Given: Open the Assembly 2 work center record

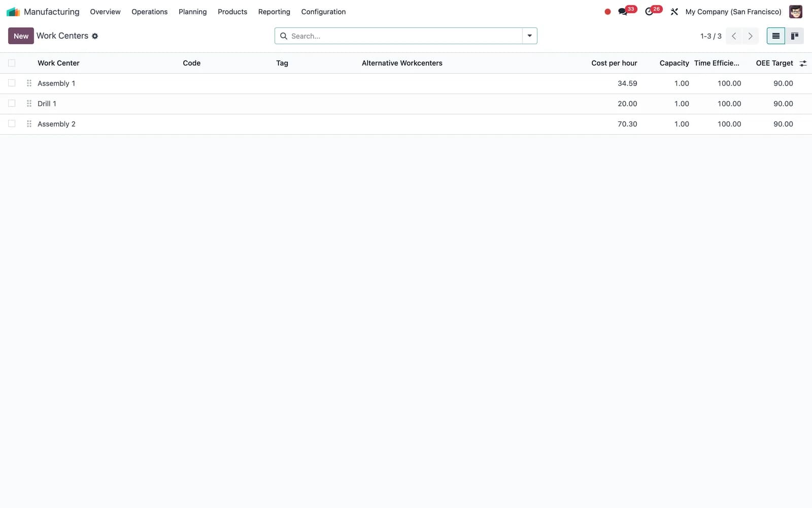Looking at the screenshot, I should [x=56, y=124].
